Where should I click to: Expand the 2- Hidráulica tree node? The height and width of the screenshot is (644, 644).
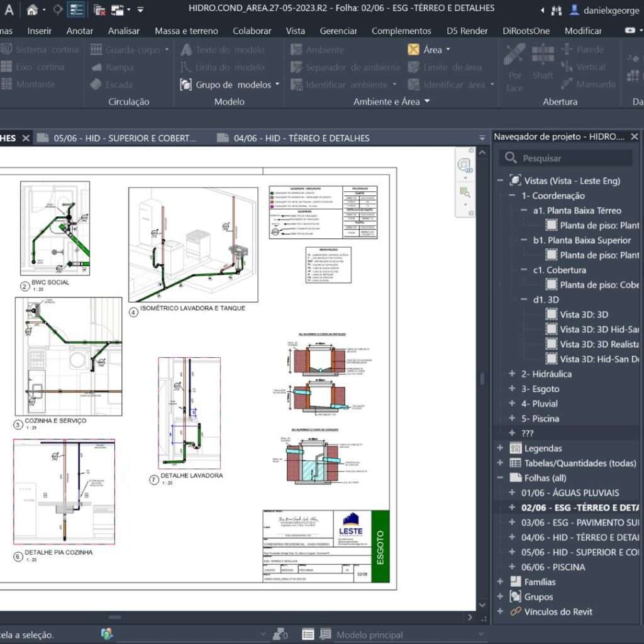tap(513, 374)
